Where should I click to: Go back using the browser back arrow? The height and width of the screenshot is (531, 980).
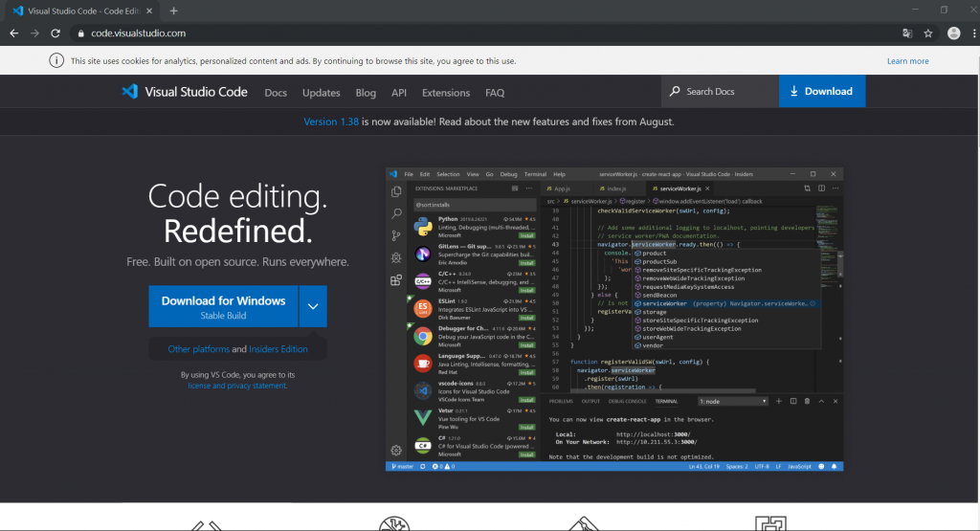point(13,33)
